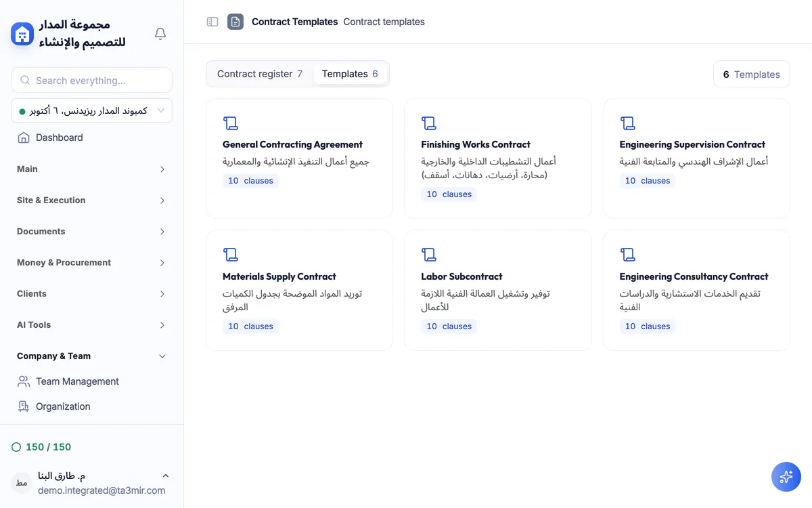Click the Contract templates subtitle text
This screenshot has height=508, width=812.
click(x=384, y=22)
